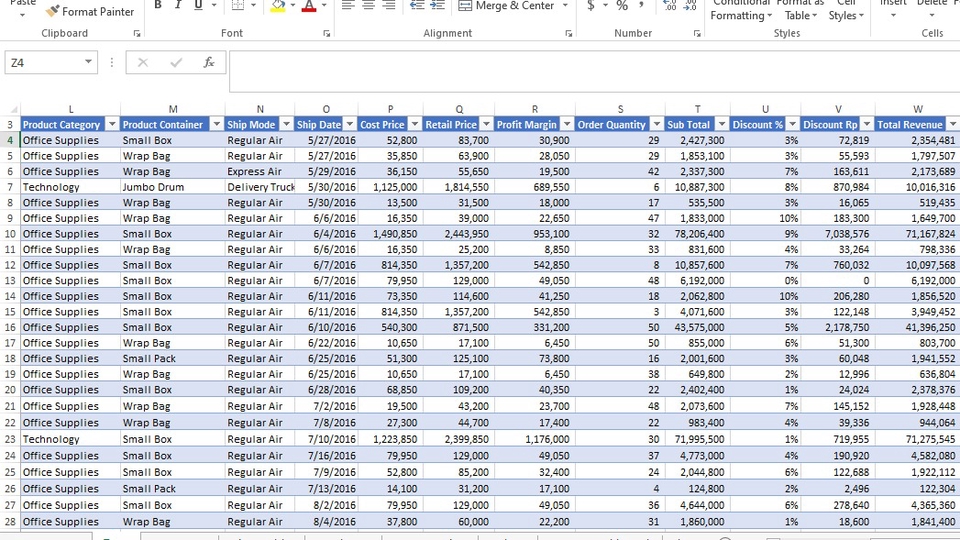Open Discount % filter dropdown
The width and height of the screenshot is (960, 540).
coord(792,124)
